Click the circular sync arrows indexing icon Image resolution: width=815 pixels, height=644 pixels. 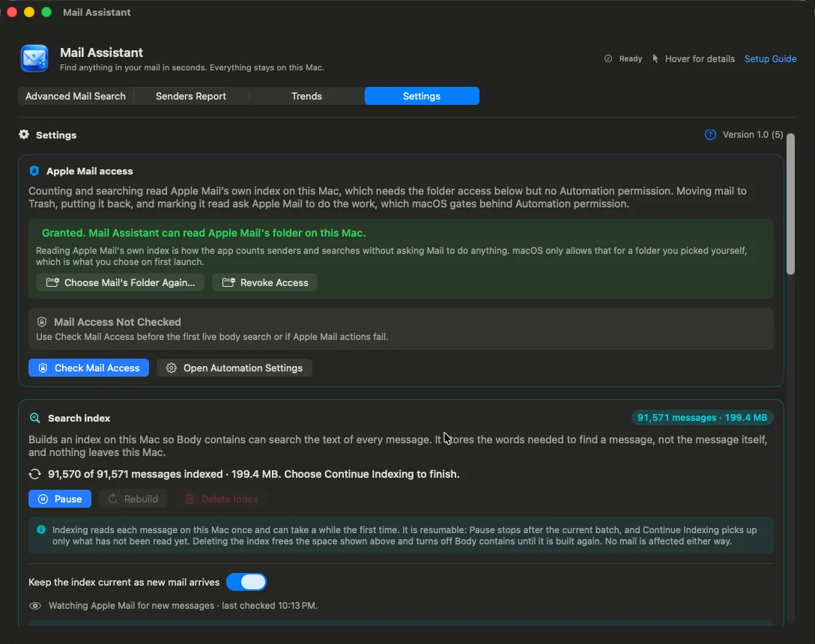point(34,474)
